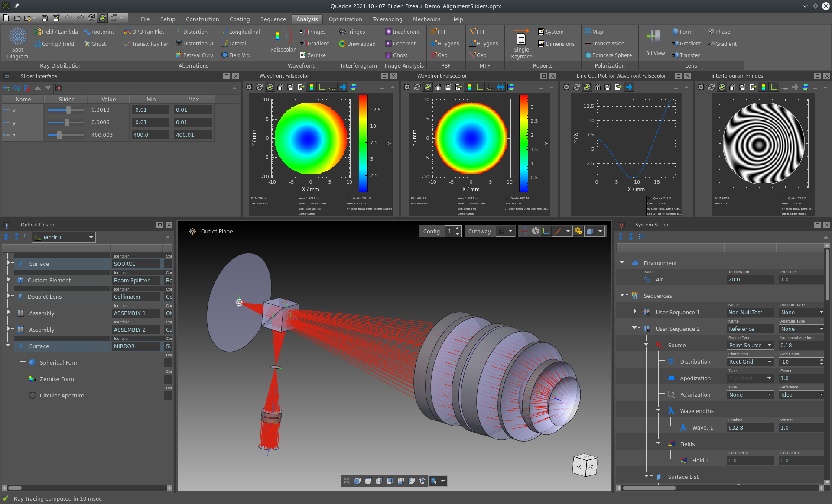This screenshot has height=504, width=832.
Task: Open New file from top toolbar
Action: pyautogui.click(x=6, y=18)
